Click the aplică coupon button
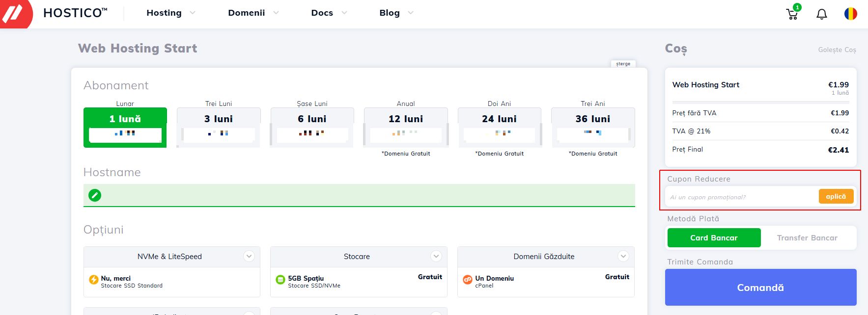868x315 pixels. pyautogui.click(x=836, y=196)
